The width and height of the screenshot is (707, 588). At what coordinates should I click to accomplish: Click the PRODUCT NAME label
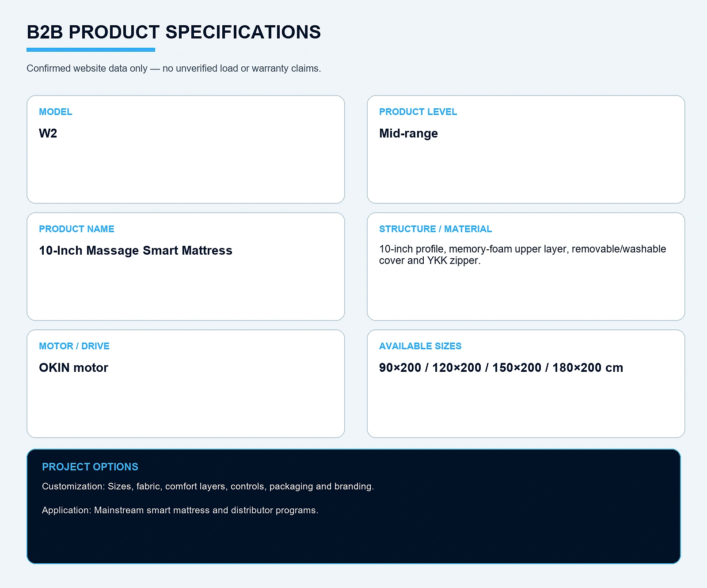(x=76, y=229)
